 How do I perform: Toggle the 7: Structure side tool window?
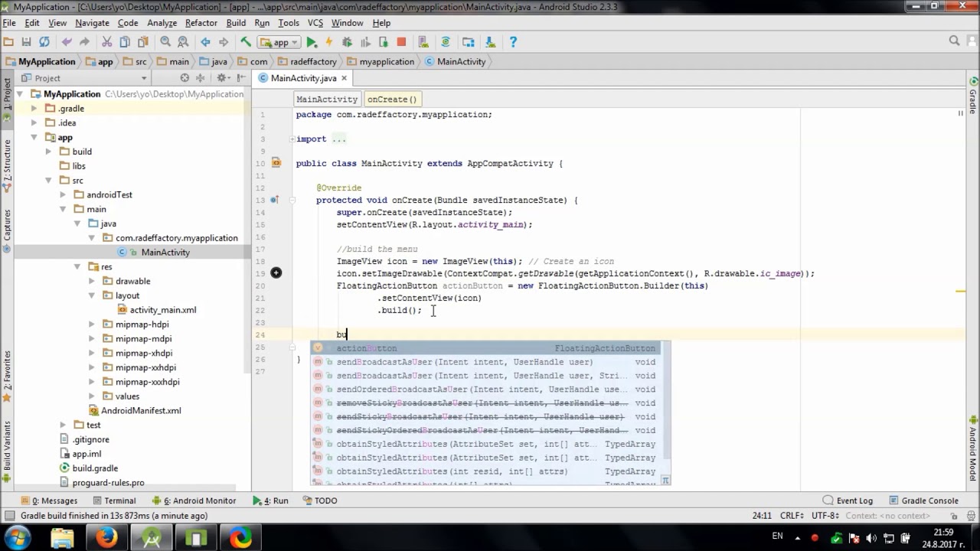(x=7, y=165)
